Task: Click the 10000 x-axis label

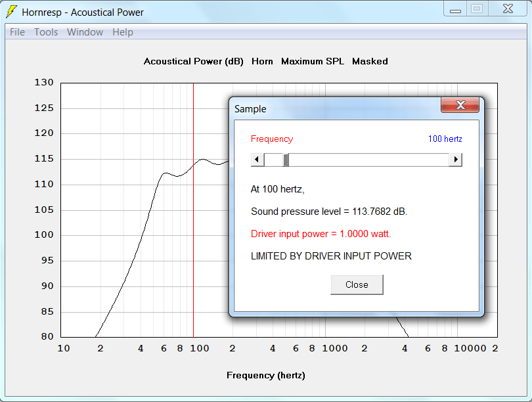Action: click(470, 348)
